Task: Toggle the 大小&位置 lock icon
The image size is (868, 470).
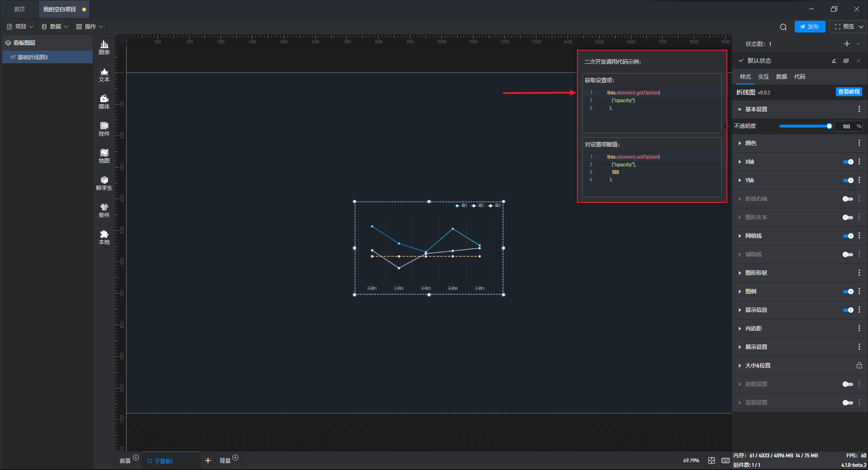Action: coord(859,366)
